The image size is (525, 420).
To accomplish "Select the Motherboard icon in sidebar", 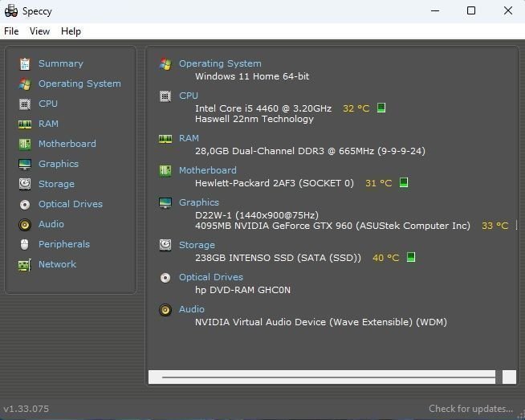I will [x=24, y=144].
